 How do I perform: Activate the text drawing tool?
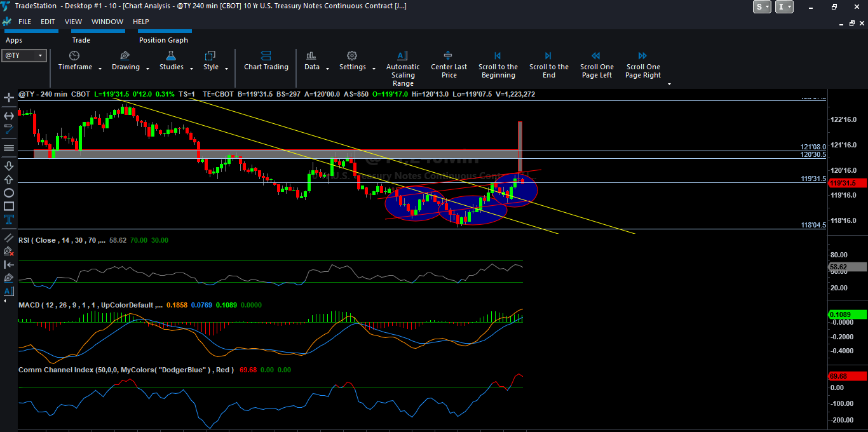pyautogui.click(x=9, y=219)
